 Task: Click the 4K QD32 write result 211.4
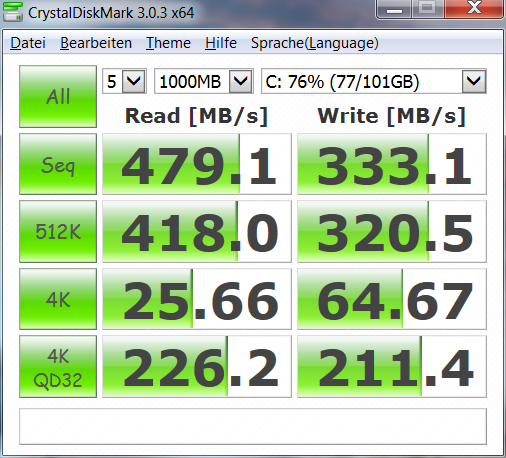tap(392, 366)
